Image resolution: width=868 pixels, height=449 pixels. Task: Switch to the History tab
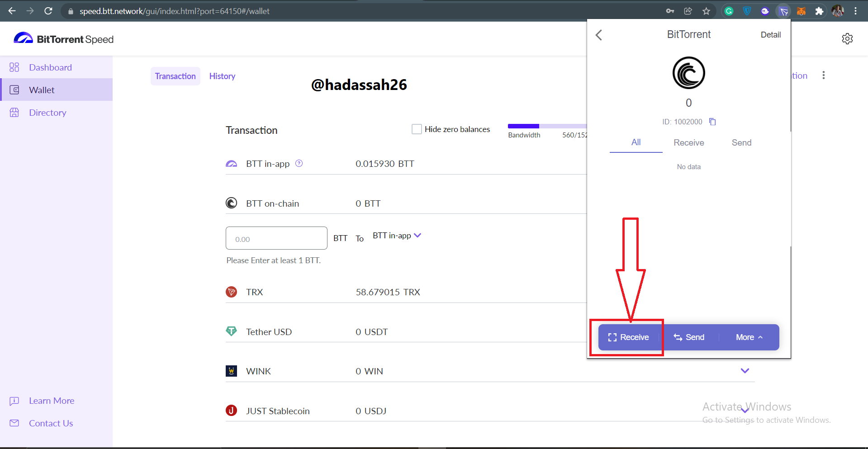pyautogui.click(x=222, y=76)
